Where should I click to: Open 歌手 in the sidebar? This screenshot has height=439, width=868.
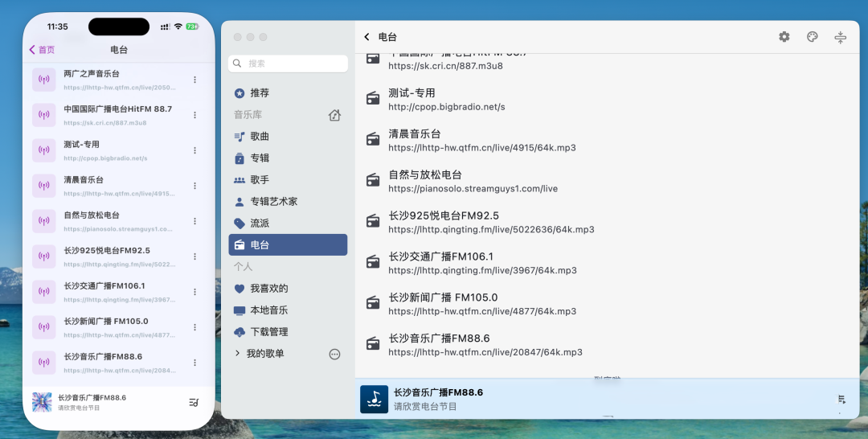pyautogui.click(x=288, y=179)
